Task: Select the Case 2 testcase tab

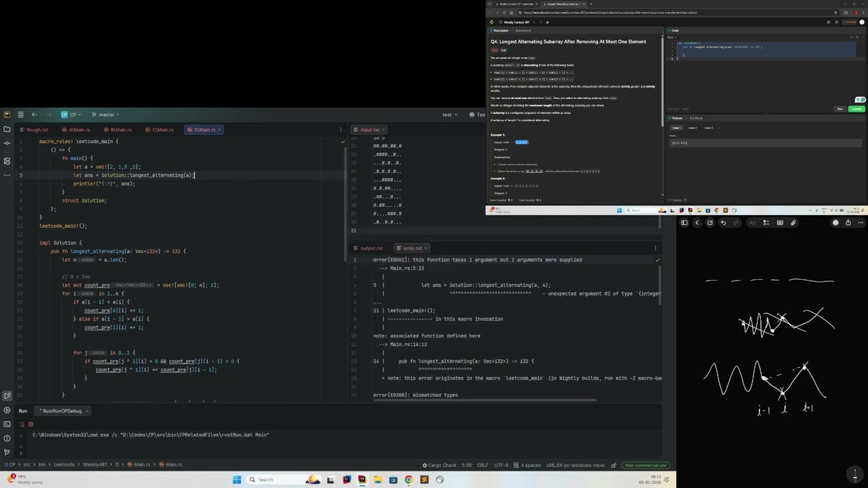Action: tap(692, 128)
